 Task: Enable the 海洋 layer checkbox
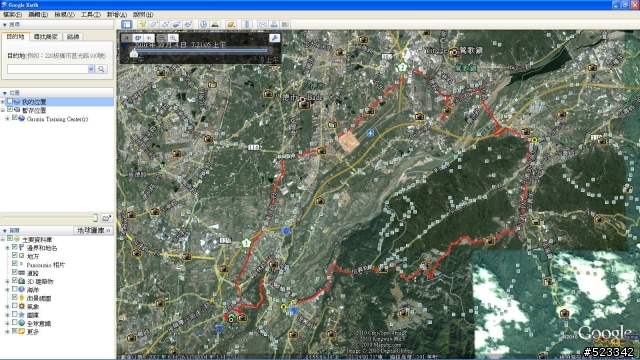pos(15,289)
